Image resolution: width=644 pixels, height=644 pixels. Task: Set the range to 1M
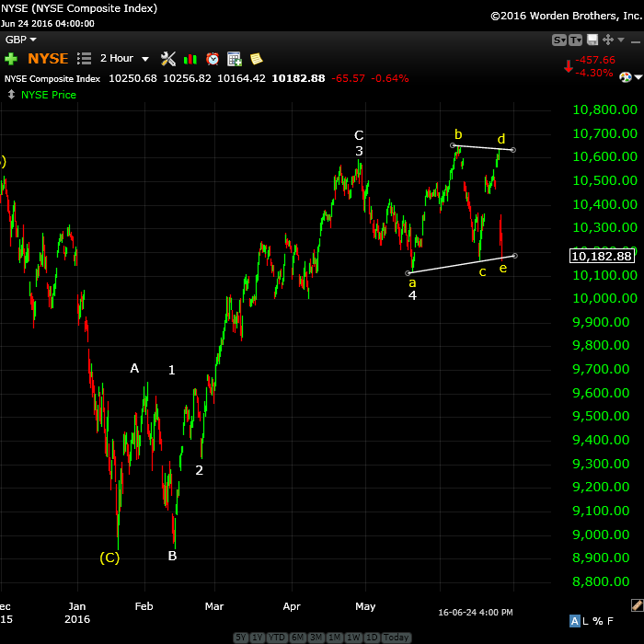click(x=334, y=637)
